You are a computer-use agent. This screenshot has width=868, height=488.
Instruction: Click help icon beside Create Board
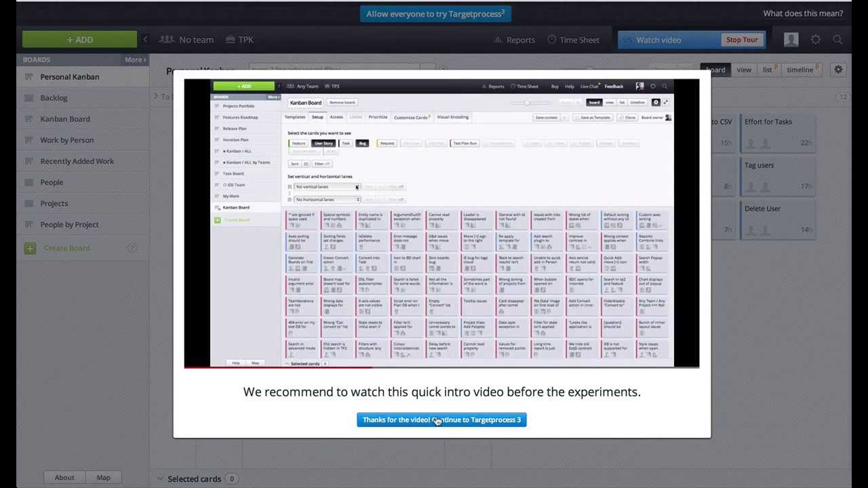(x=132, y=248)
